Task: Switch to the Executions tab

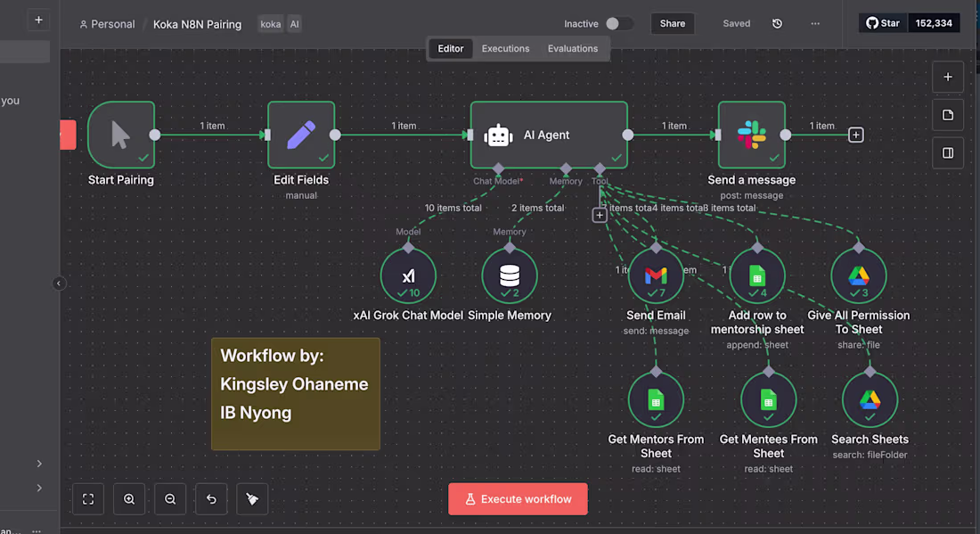Action: [x=505, y=48]
